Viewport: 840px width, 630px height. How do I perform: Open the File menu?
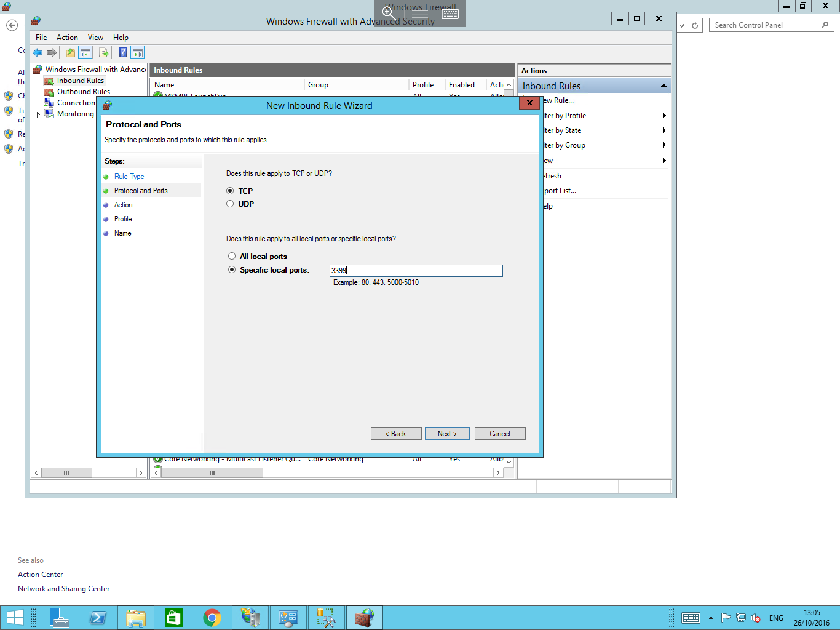point(41,37)
